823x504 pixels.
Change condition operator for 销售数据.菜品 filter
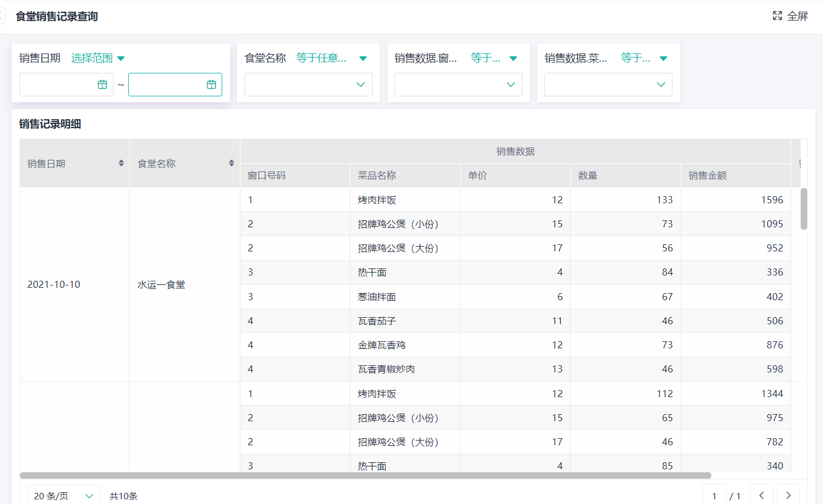coord(644,58)
